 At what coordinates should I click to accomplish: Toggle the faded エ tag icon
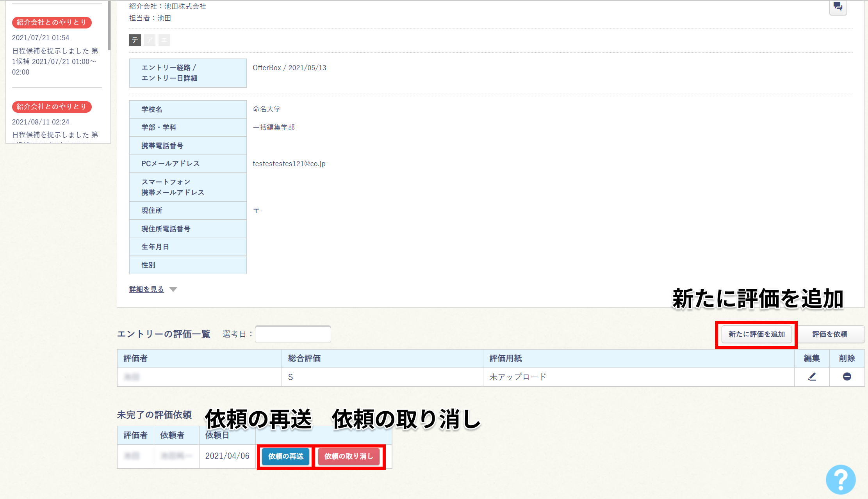click(x=164, y=40)
